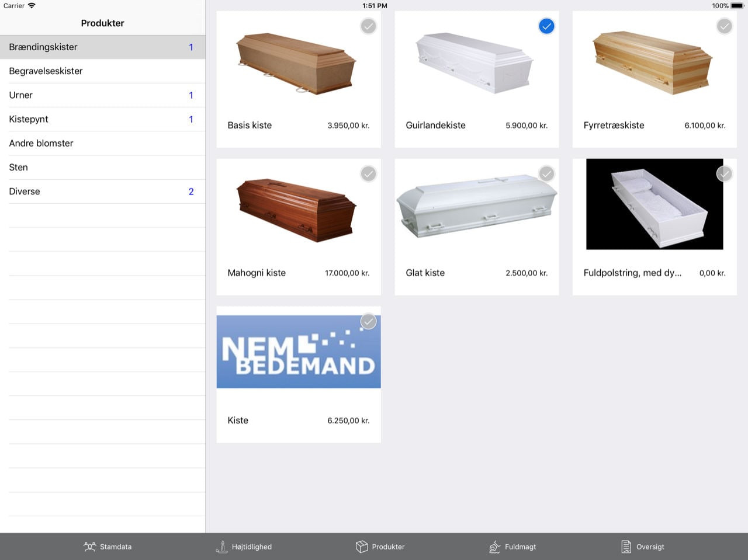Tap the Fuldpolstring product image
This screenshot has width=748, height=560.
(654, 204)
